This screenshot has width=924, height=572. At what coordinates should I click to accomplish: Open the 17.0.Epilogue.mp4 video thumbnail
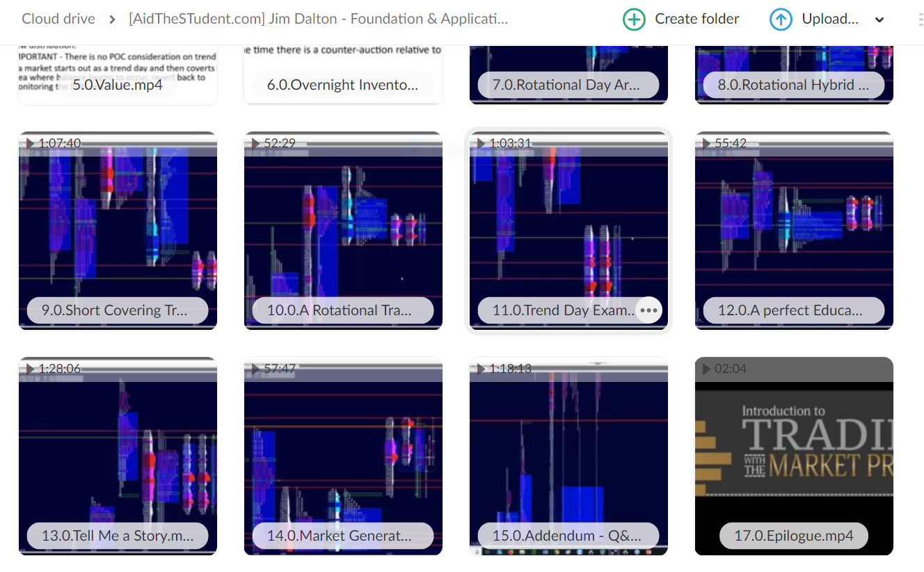coord(794,456)
